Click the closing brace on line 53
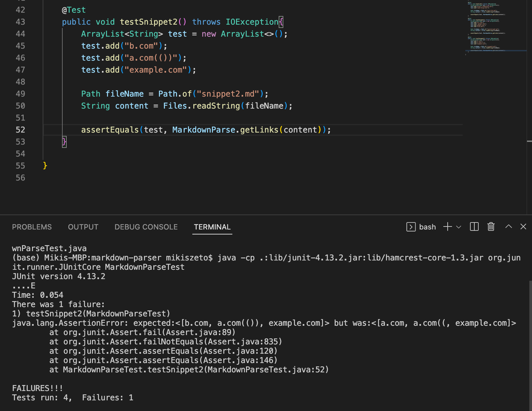 64,142
